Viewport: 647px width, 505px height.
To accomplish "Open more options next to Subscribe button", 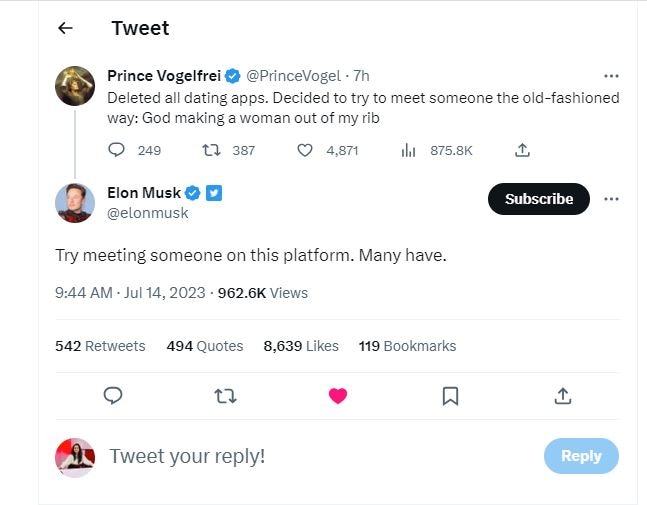I will (611, 199).
